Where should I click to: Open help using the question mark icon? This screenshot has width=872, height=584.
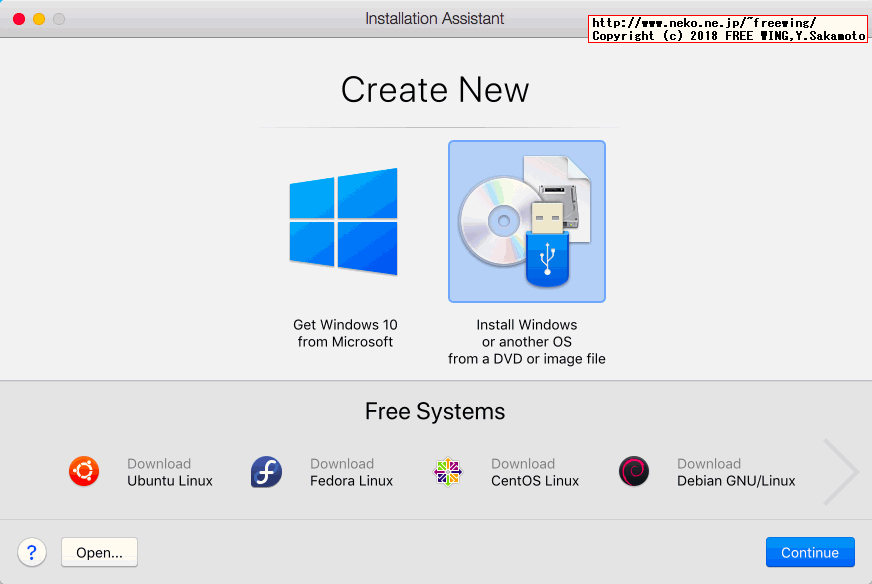(x=32, y=552)
